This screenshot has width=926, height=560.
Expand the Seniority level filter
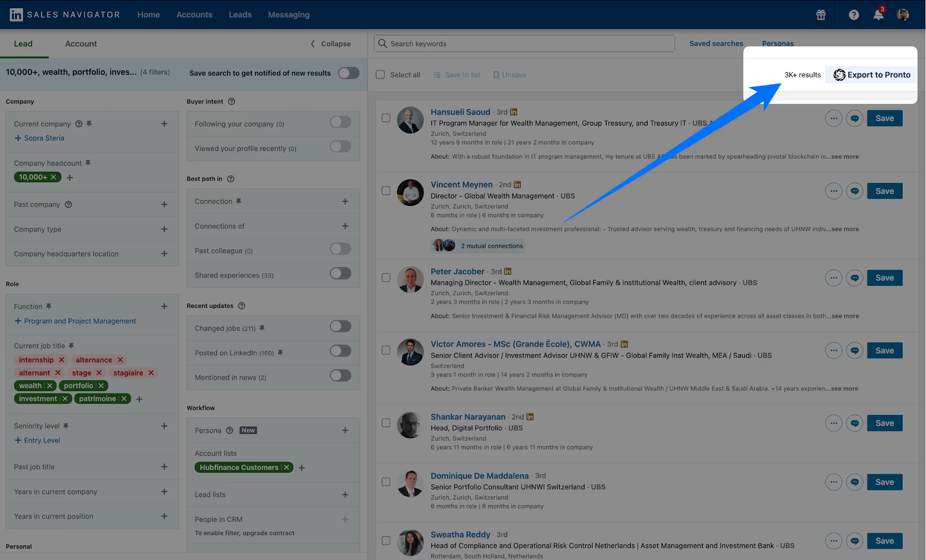(164, 426)
